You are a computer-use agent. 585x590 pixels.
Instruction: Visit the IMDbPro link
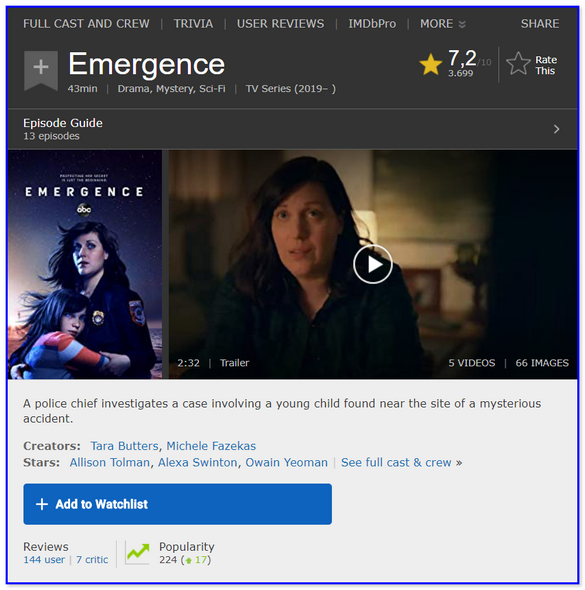[x=372, y=24]
